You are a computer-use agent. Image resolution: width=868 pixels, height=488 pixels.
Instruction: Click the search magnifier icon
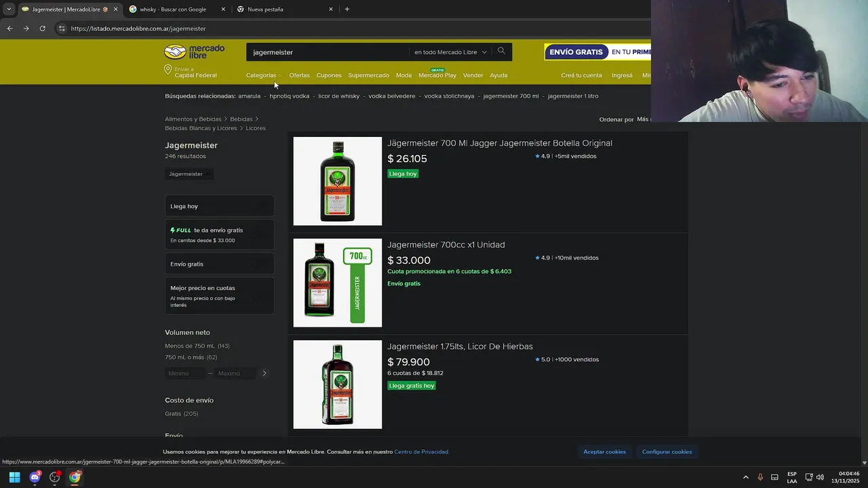coord(501,52)
